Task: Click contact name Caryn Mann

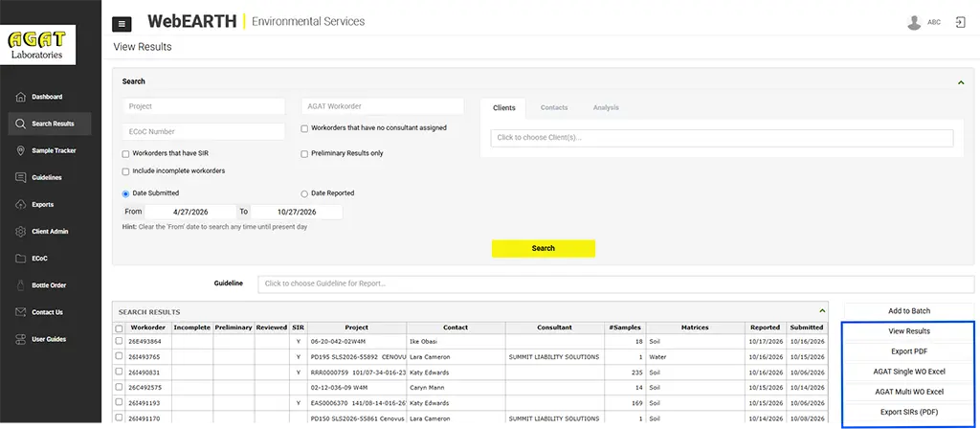Action: (x=427, y=388)
